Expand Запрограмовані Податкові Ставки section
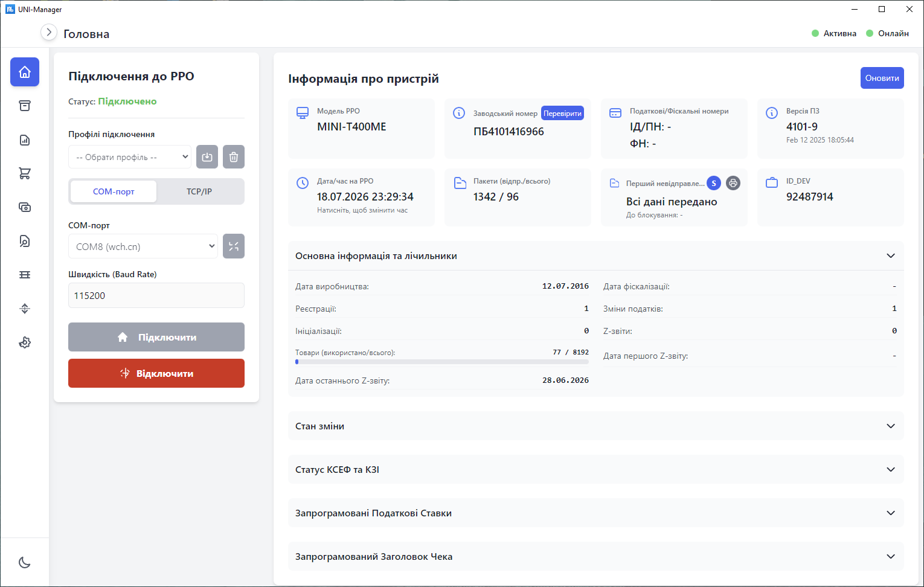Image resolution: width=924 pixels, height=587 pixels. [x=596, y=513]
